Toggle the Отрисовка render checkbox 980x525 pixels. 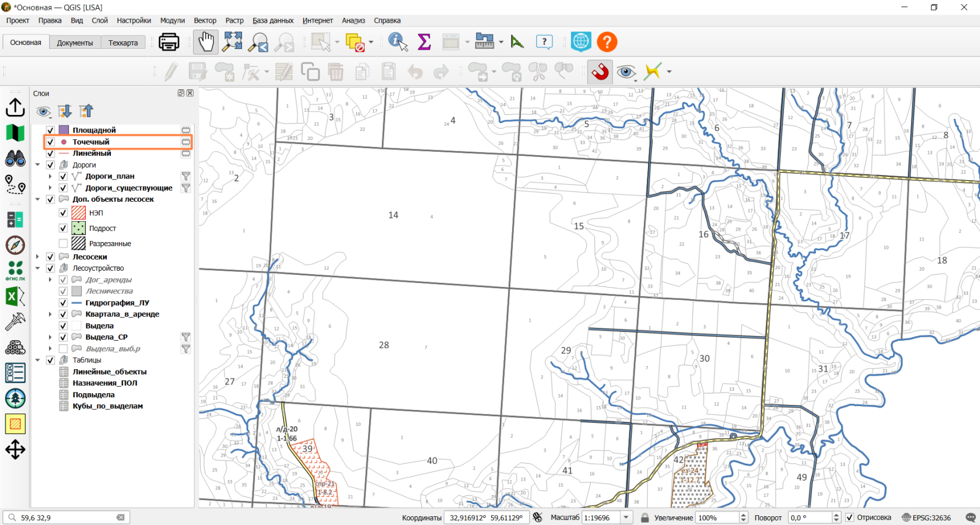click(849, 517)
